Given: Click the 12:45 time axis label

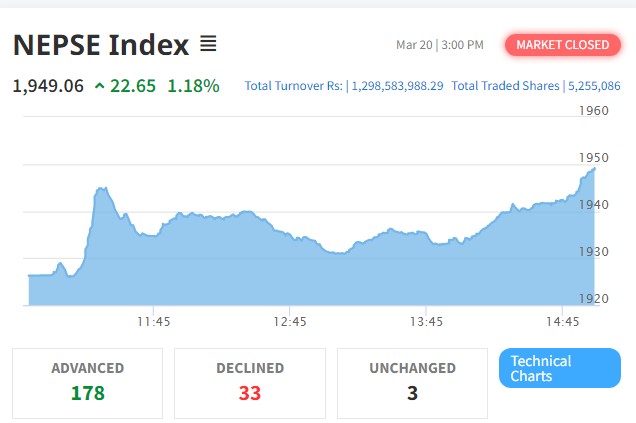Looking at the screenshot, I should 289,322.
